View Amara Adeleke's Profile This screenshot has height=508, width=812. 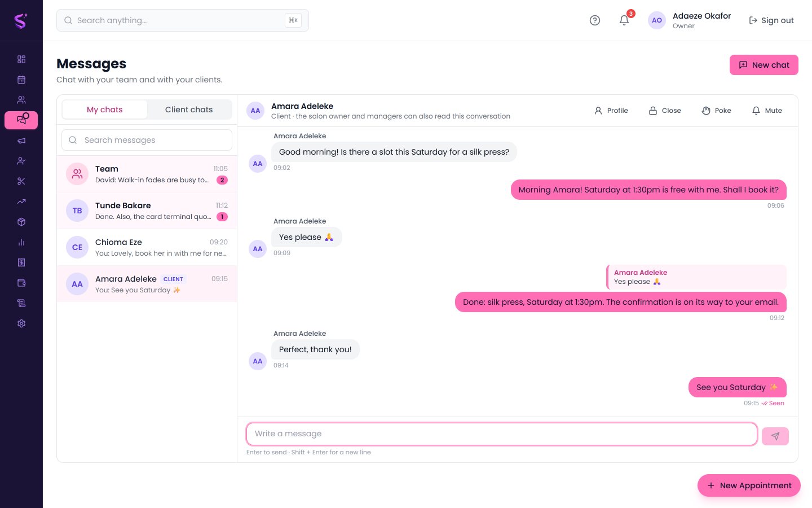pyautogui.click(x=611, y=111)
